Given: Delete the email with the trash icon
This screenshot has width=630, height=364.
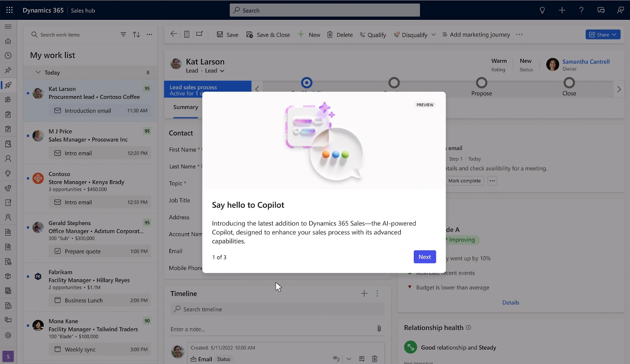Looking at the screenshot, I should click(374, 359).
